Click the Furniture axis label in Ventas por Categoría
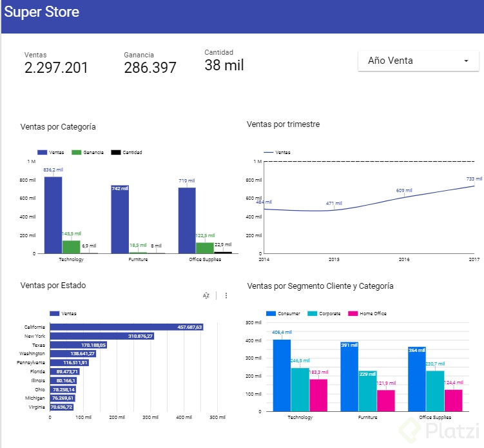 [x=138, y=259]
